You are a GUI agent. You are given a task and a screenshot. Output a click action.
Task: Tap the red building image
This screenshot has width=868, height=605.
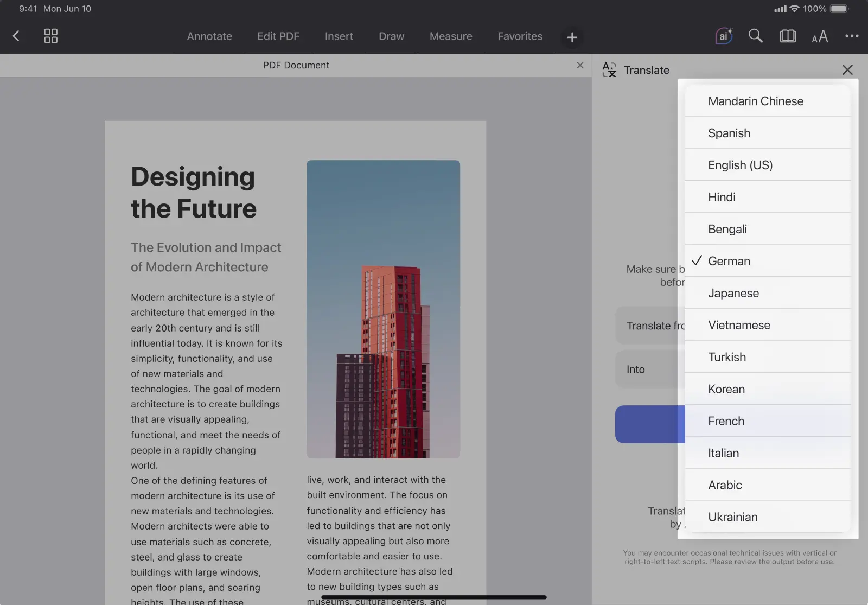point(383,309)
